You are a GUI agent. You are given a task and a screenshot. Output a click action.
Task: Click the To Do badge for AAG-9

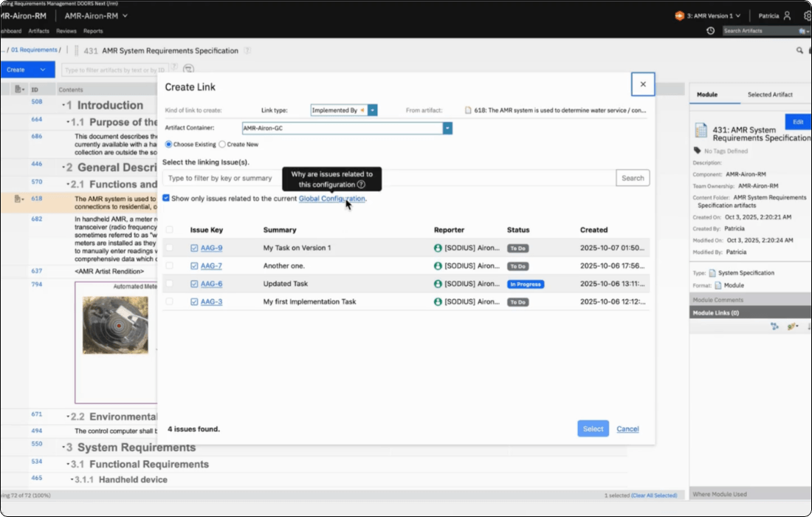[x=518, y=248]
